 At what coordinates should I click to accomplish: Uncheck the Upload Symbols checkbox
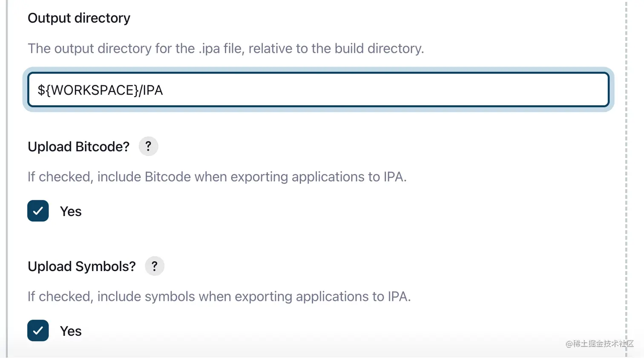pyautogui.click(x=38, y=331)
